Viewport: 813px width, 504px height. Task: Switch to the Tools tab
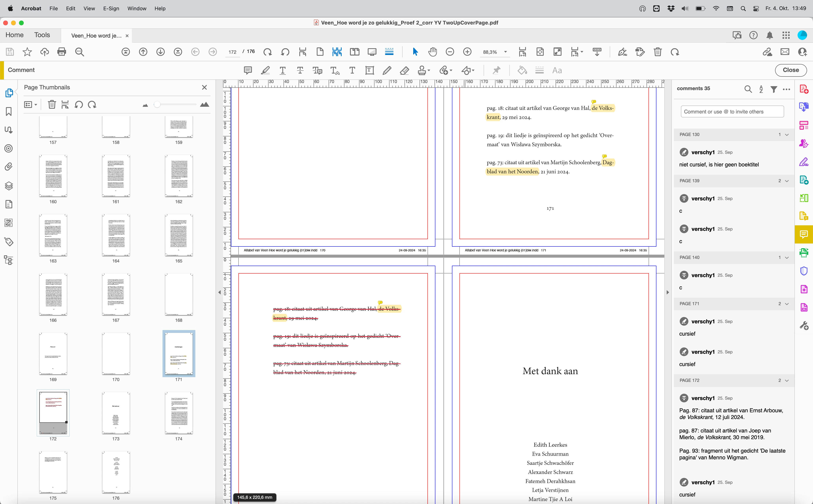click(42, 35)
